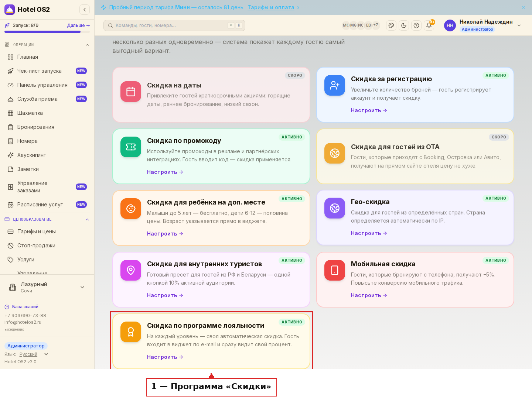Image resolution: width=532 pixels, height=405 pixels.
Task: Click the baby face icon of child discount
Action: [131, 209]
